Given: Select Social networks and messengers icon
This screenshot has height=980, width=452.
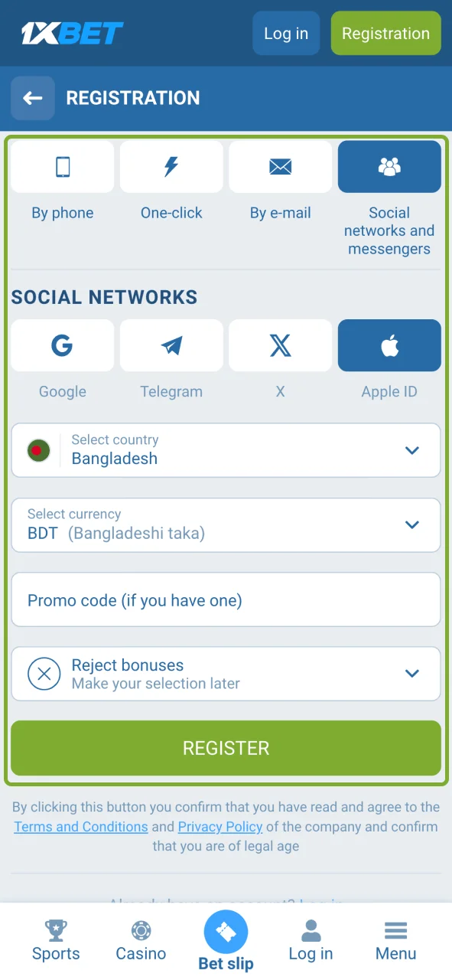Looking at the screenshot, I should pos(389,166).
